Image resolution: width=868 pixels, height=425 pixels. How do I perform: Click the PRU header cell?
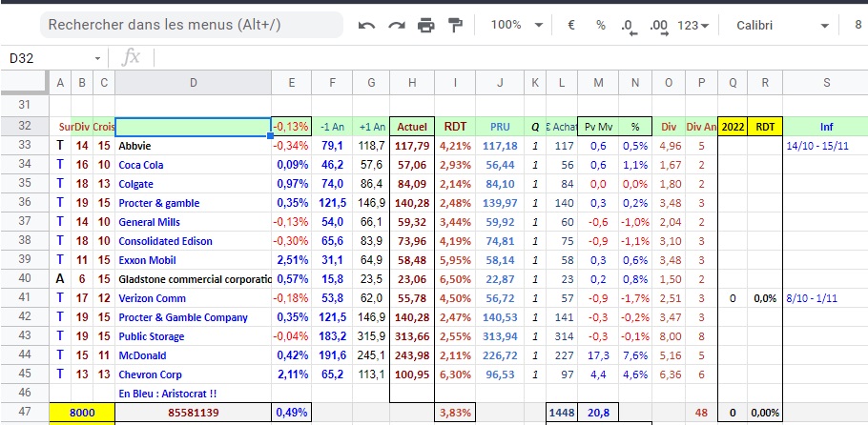[x=500, y=127]
